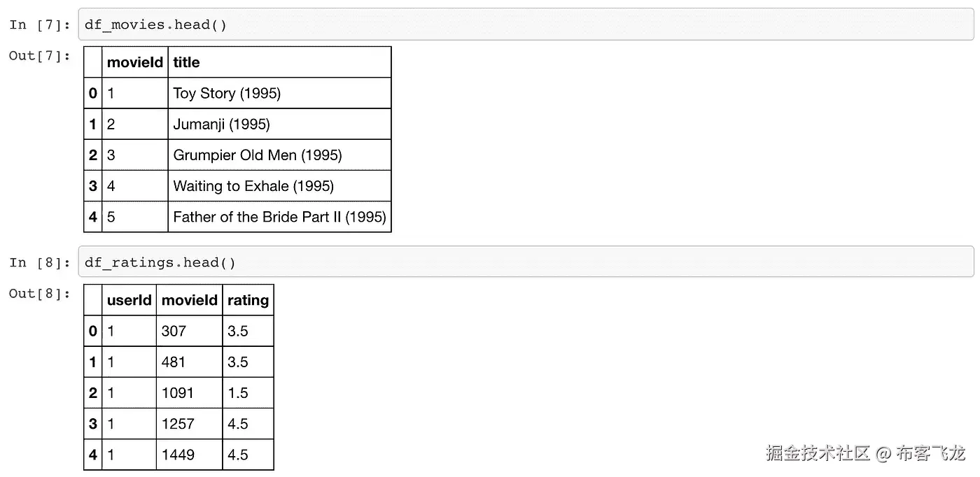Click the rating column header

[248, 300]
